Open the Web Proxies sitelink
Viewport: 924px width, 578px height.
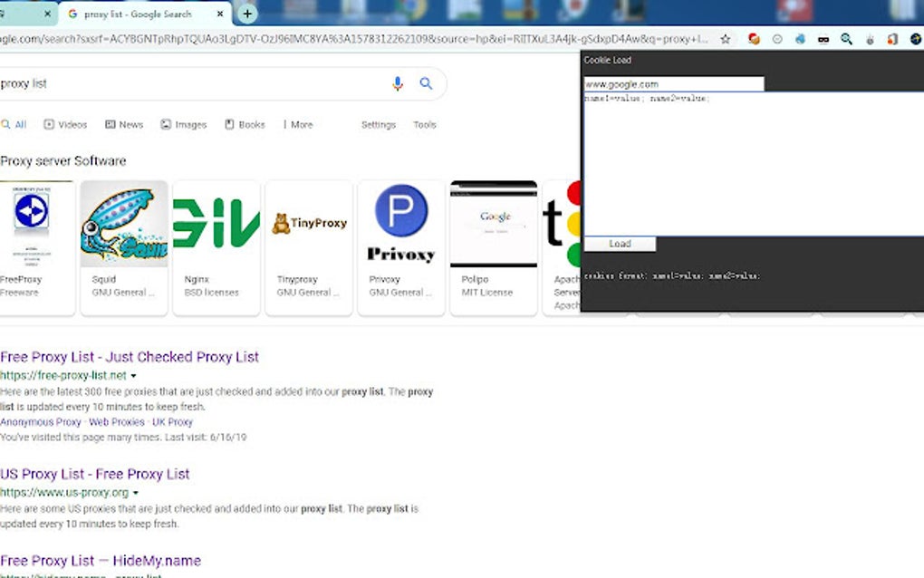(x=117, y=422)
